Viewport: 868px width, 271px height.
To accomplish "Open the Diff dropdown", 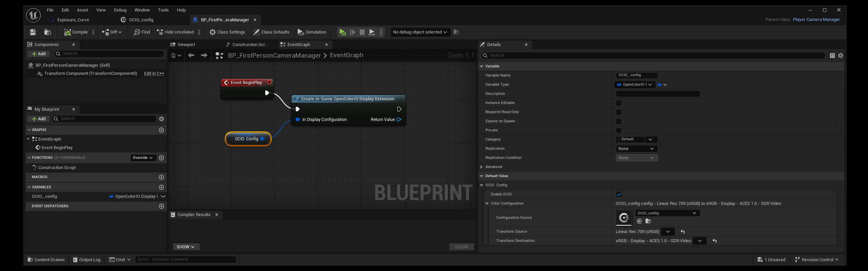I will (x=112, y=32).
